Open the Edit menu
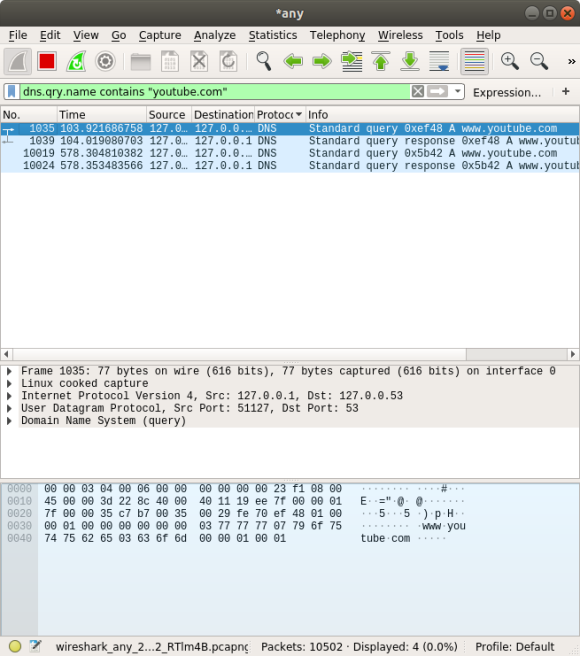The width and height of the screenshot is (580, 656). coord(50,35)
